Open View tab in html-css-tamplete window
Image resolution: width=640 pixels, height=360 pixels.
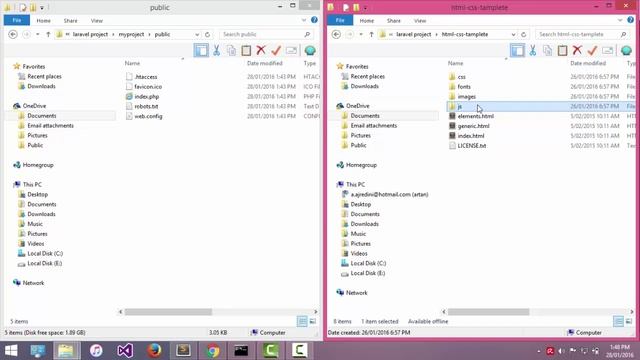coord(420,20)
